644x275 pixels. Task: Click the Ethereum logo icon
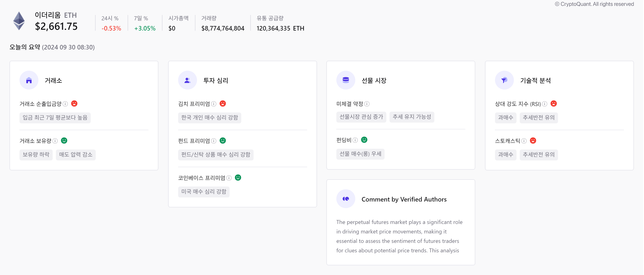(x=19, y=21)
